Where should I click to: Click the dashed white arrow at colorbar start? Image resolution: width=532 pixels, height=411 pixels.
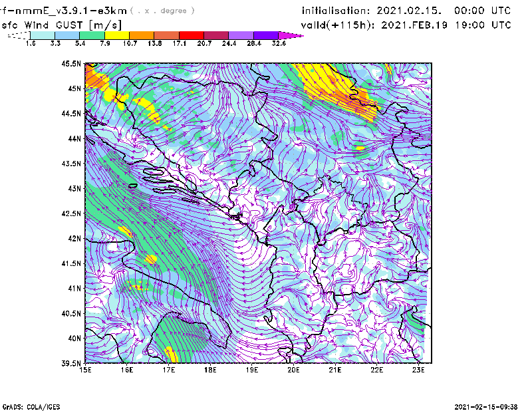tap(19, 35)
